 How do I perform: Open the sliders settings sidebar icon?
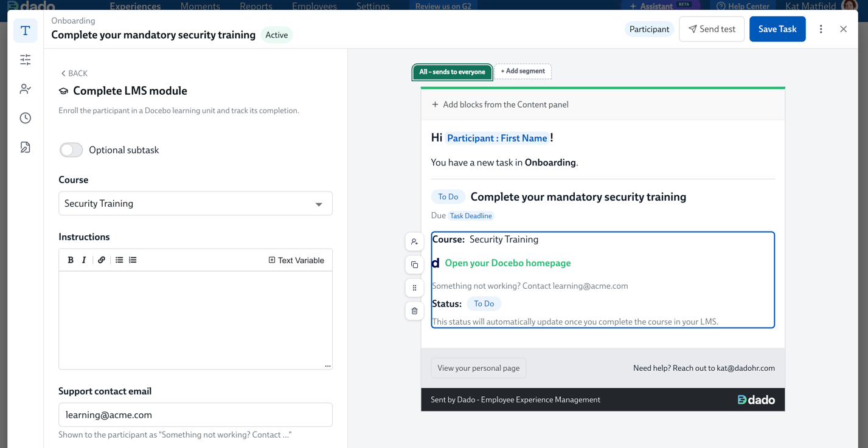26,60
